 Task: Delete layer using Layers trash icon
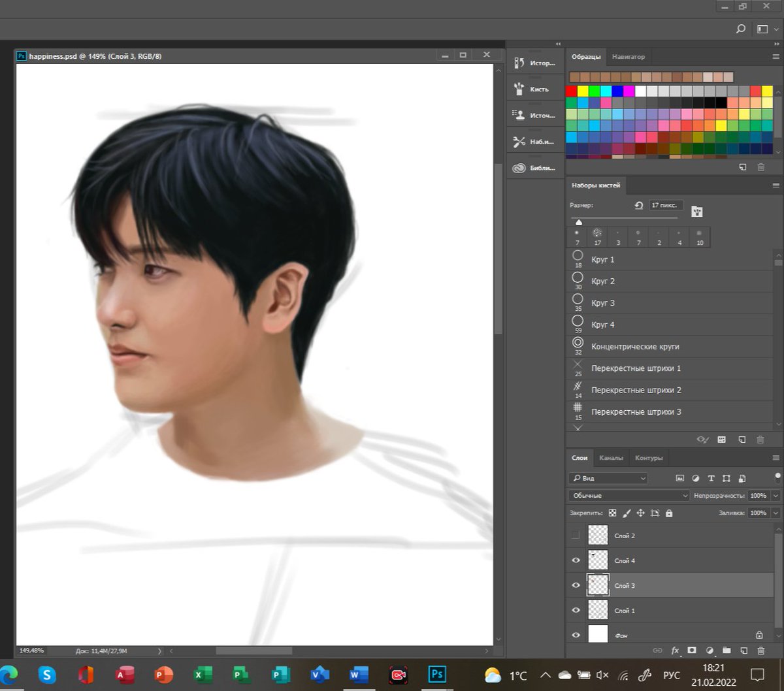(x=760, y=651)
